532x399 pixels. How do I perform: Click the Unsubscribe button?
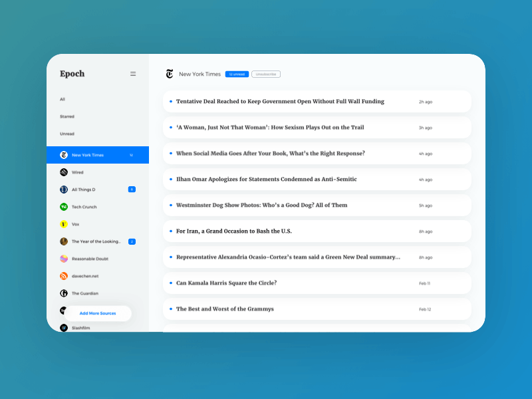coord(266,74)
